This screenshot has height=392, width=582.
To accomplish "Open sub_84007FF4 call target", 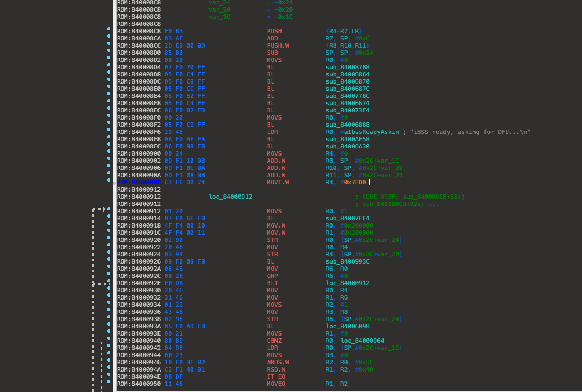I will (347, 218).
